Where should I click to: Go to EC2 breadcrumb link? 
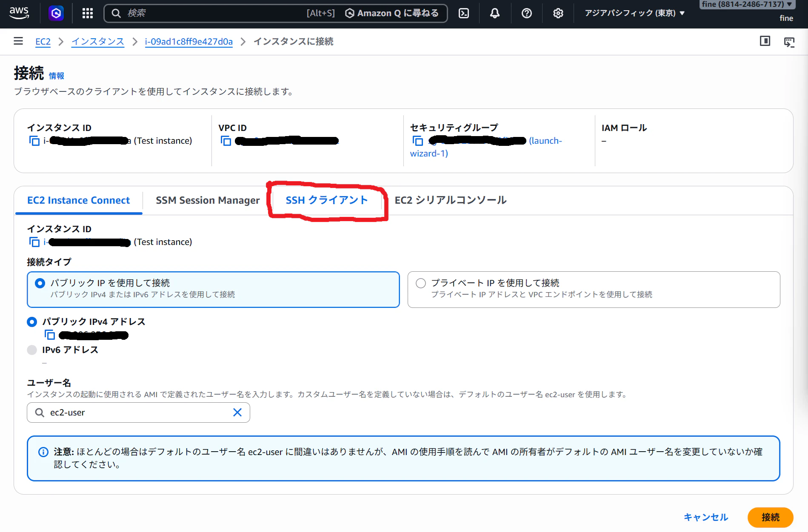click(43, 42)
